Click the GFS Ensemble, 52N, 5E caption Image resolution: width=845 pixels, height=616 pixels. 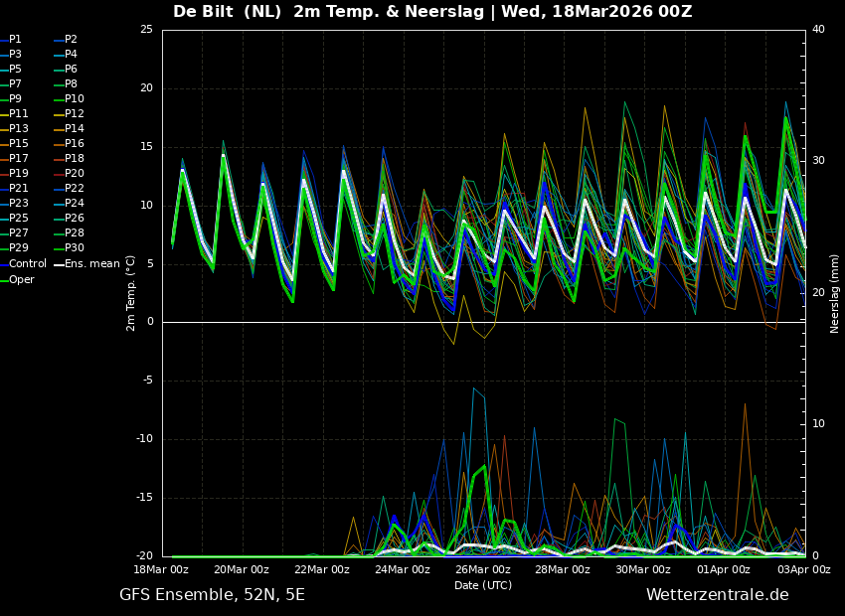pos(212,595)
